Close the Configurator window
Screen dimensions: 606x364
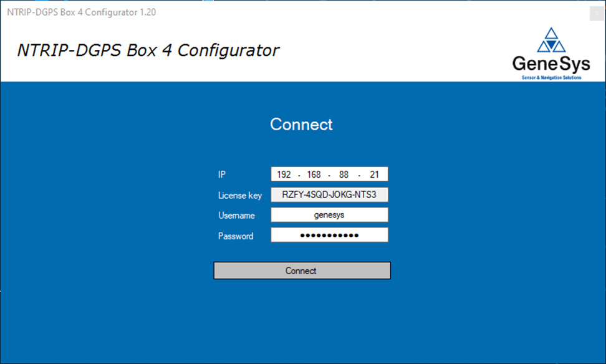point(597,14)
